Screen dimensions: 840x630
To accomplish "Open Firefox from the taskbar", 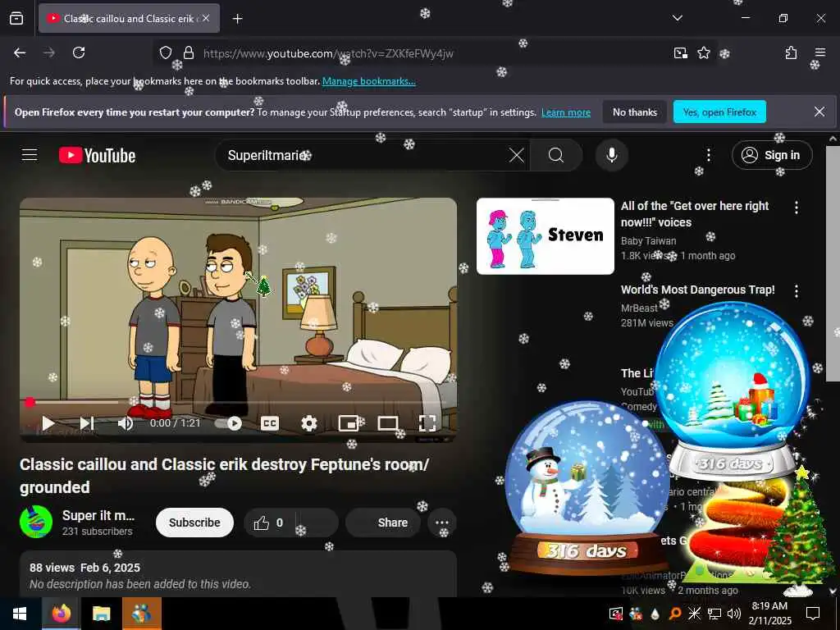I will click(x=61, y=614).
